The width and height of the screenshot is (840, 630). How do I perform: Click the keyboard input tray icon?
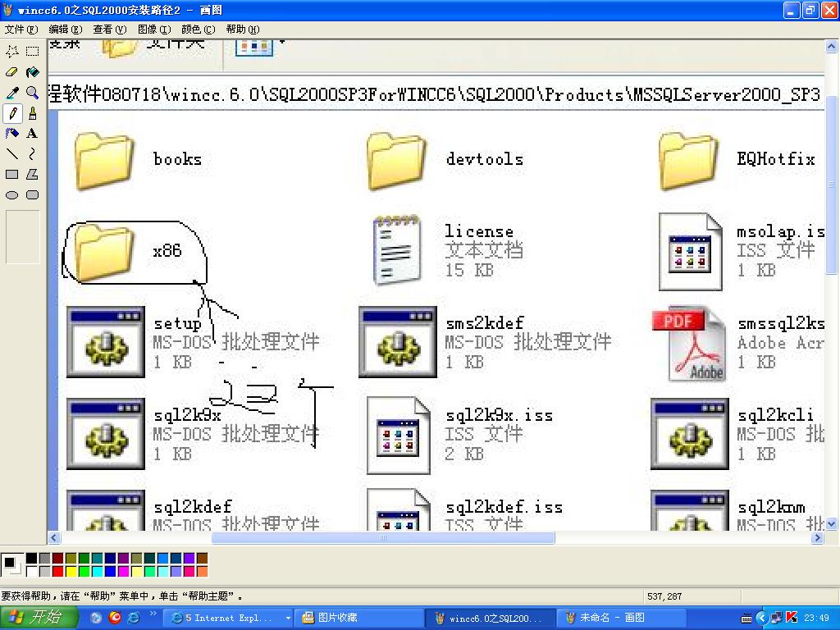[x=746, y=619]
